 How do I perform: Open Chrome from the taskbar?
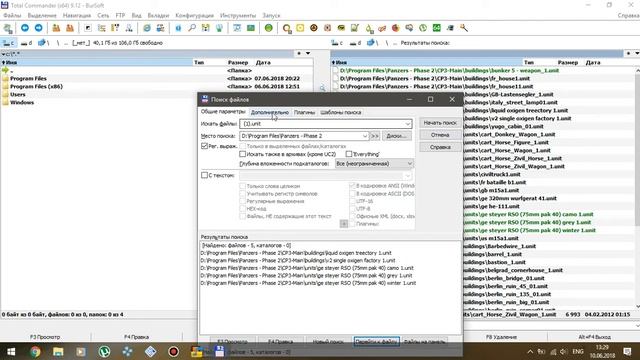[35, 351]
